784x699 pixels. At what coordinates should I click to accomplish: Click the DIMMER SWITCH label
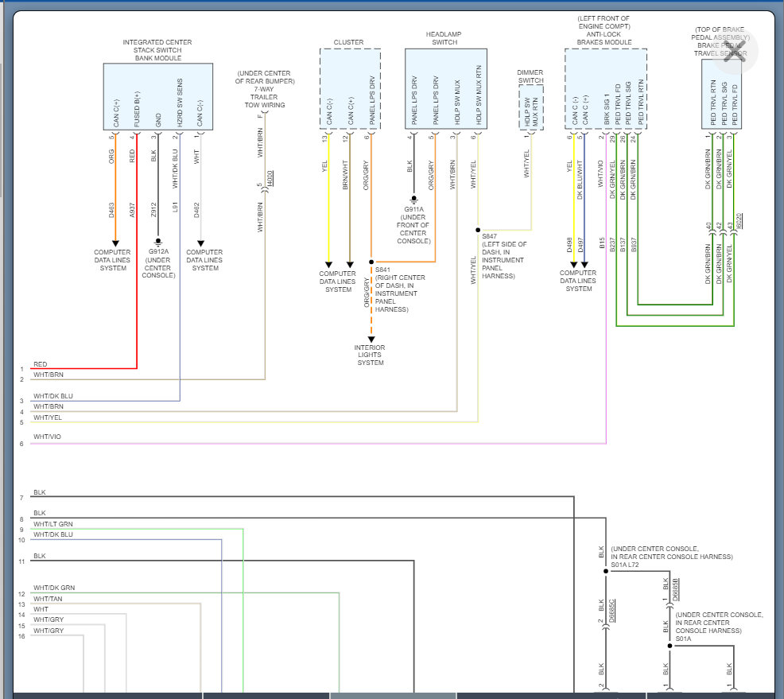pyautogui.click(x=530, y=76)
